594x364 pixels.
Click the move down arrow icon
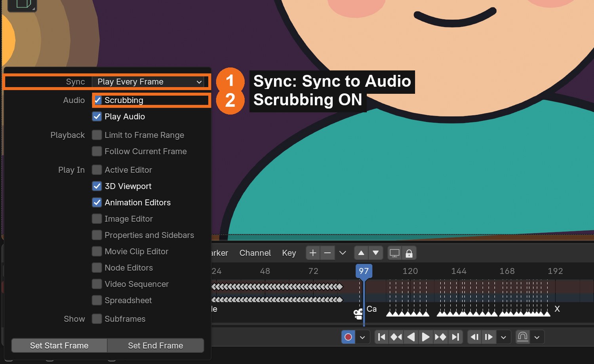tap(376, 253)
